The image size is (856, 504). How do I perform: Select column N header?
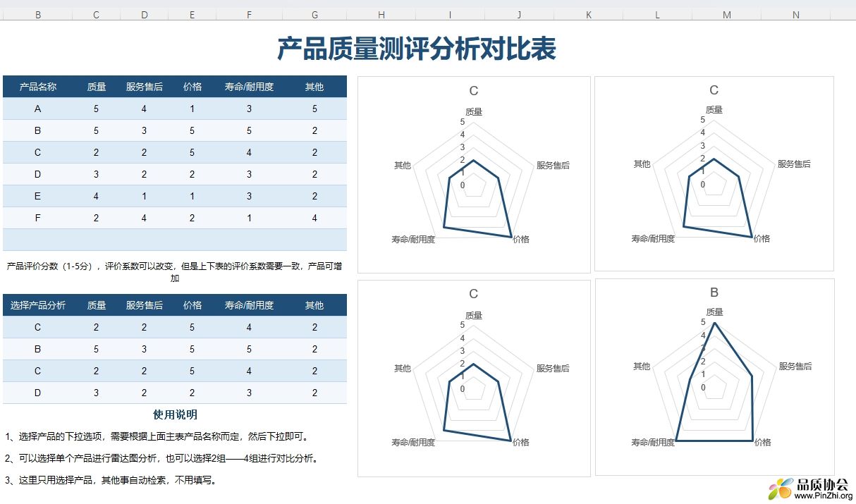coord(795,15)
